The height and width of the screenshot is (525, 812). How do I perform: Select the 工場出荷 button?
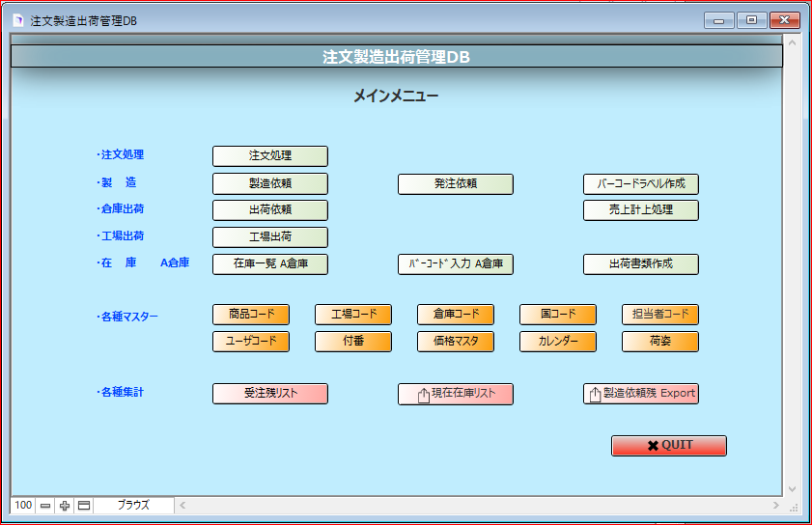(x=269, y=237)
